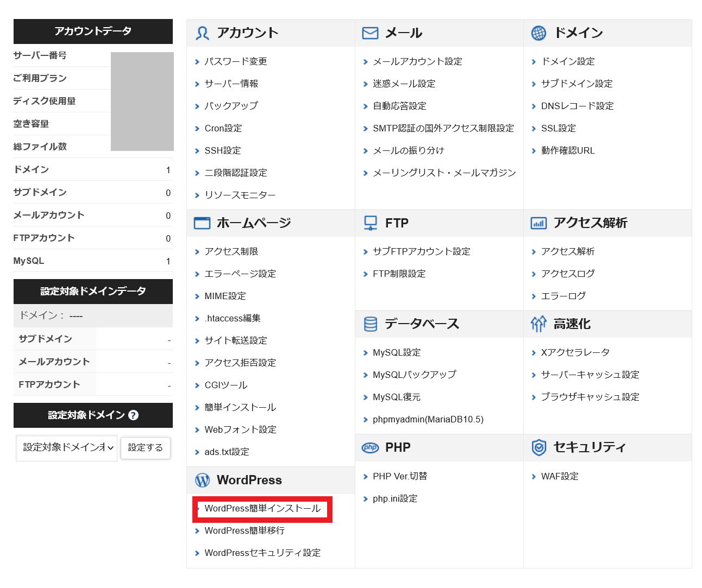Open 動作確認URL link
The height and width of the screenshot is (588, 702).
pos(568,150)
